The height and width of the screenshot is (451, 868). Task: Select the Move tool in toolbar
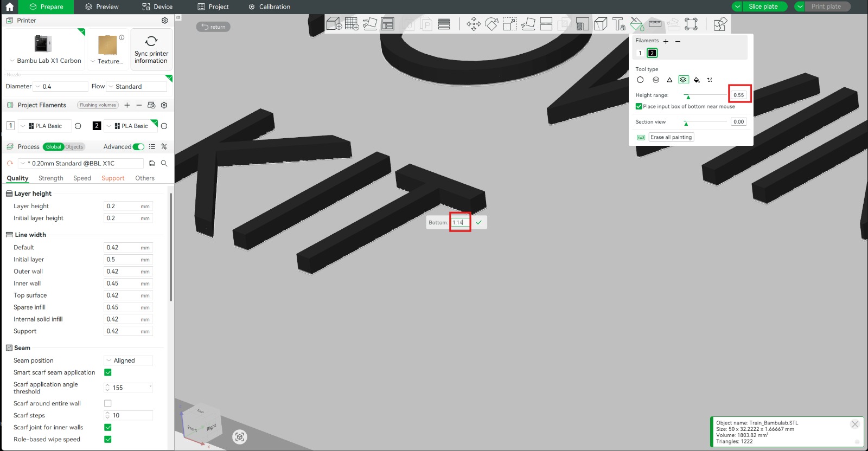(473, 24)
